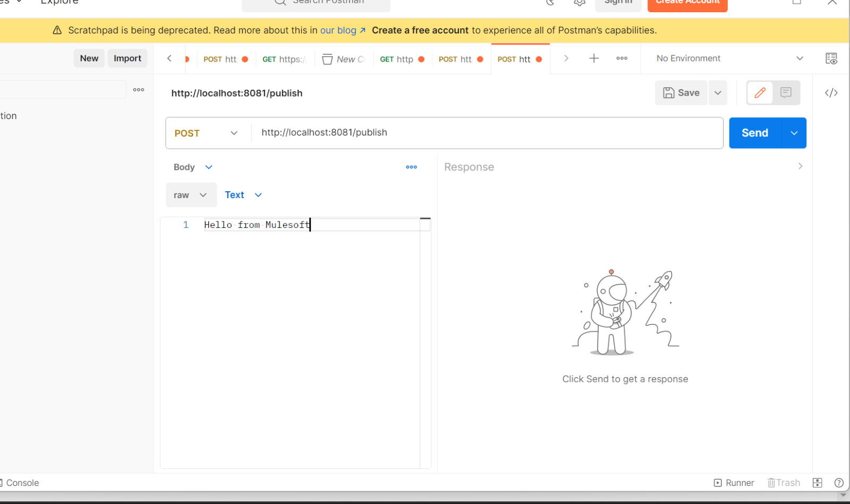The width and height of the screenshot is (850, 504).
Task: Click the request URL input field
Action: pyautogui.click(x=486, y=133)
